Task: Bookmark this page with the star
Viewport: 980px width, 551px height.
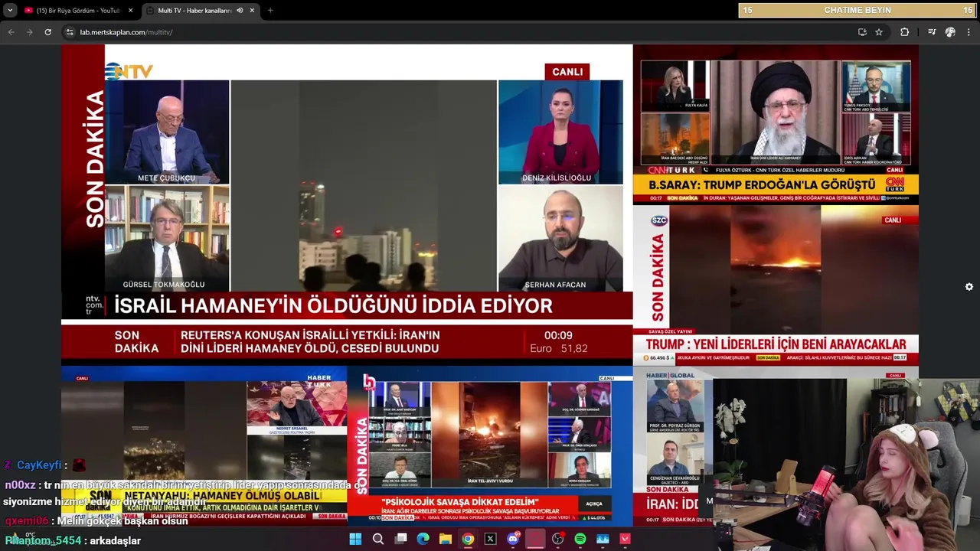Action: 879,32
